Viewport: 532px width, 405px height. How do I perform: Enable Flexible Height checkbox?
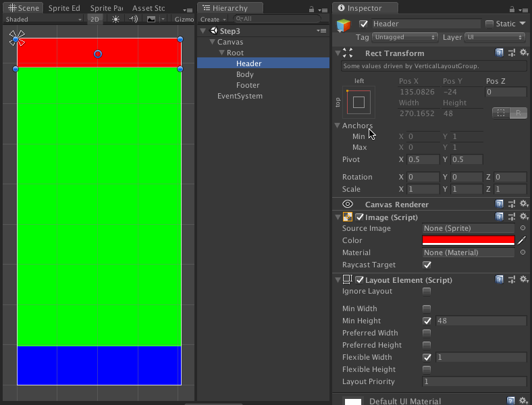coord(427,370)
